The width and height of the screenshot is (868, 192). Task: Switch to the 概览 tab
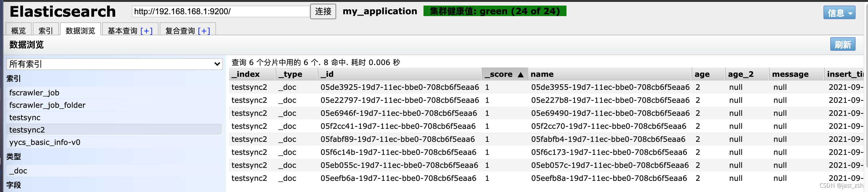click(19, 31)
